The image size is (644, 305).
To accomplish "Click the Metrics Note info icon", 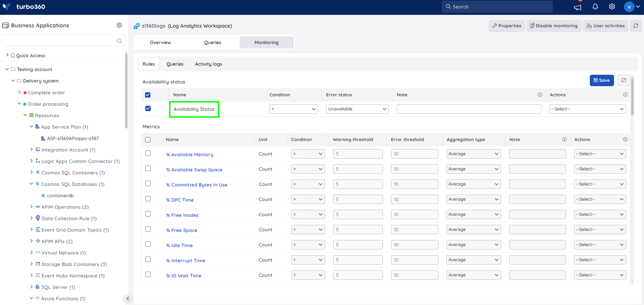I will click(564, 139).
